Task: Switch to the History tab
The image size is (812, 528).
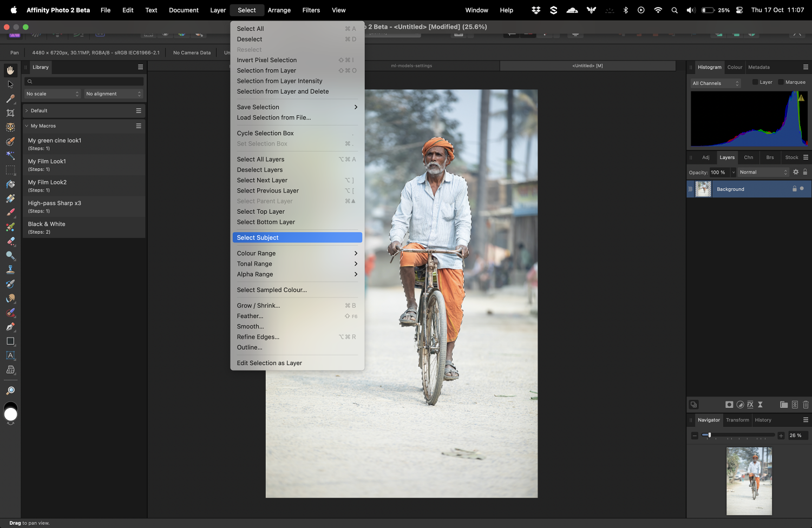Action: click(x=763, y=420)
